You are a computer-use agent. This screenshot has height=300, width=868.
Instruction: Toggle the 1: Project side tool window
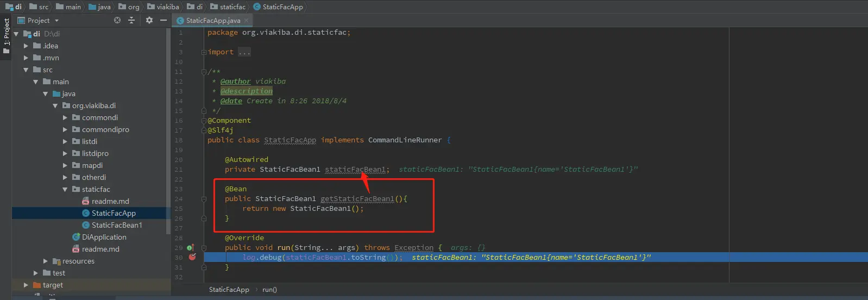(x=6, y=35)
